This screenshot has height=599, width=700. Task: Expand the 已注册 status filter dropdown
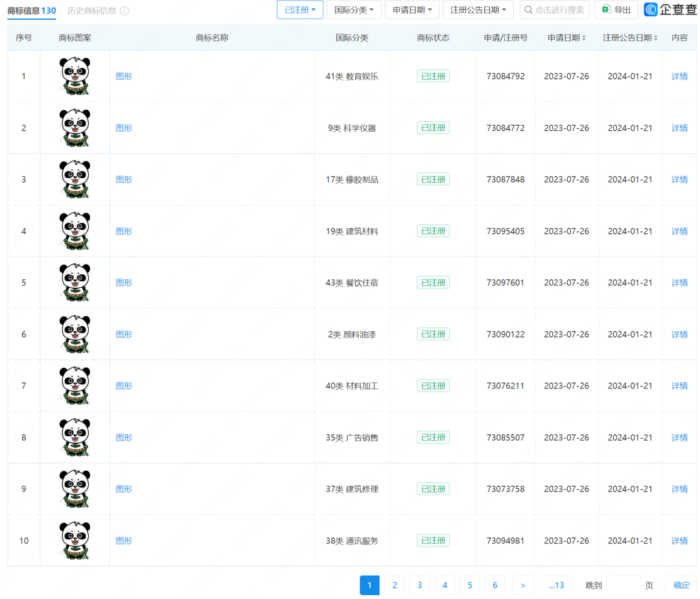299,10
